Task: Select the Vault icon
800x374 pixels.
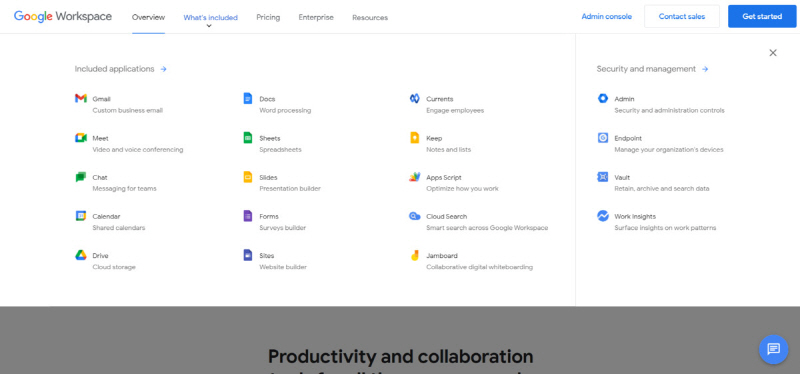Action: (603, 177)
